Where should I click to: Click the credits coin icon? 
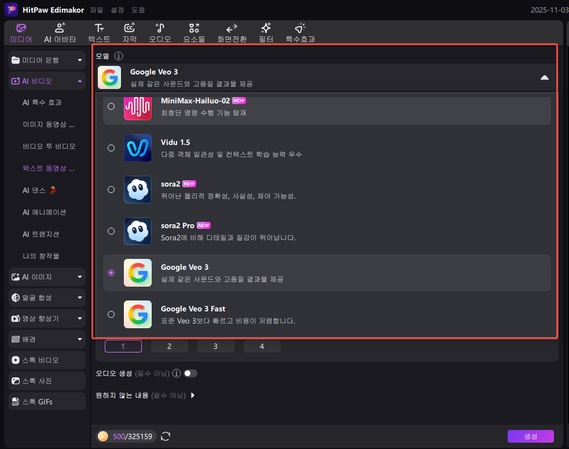pyautogui.click(x=103, y=436)
